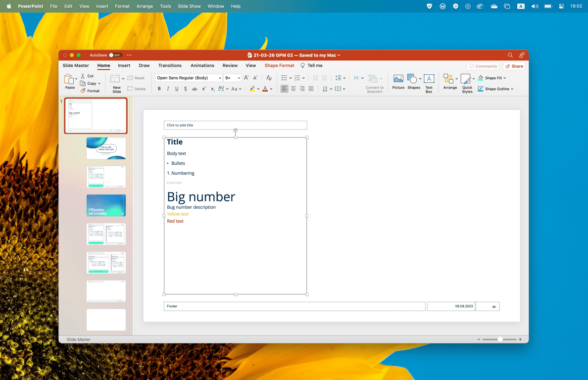
Task: Zoom in with the plus icon
Action: click(520, 339)
